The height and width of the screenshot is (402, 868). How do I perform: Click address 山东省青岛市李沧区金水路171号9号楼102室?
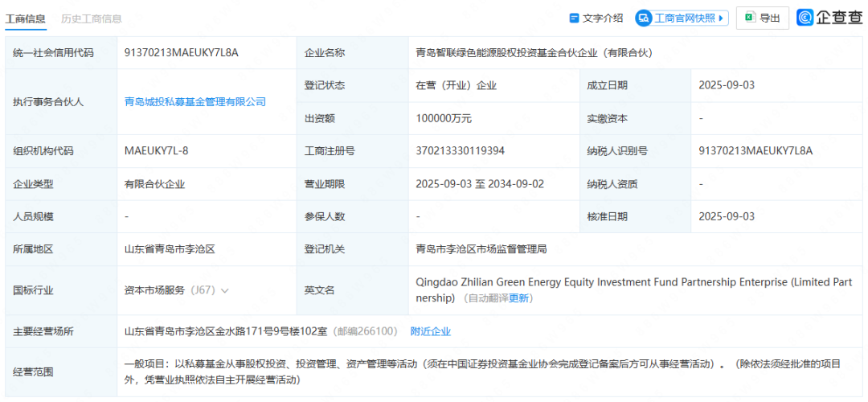(x=226, y=332)
